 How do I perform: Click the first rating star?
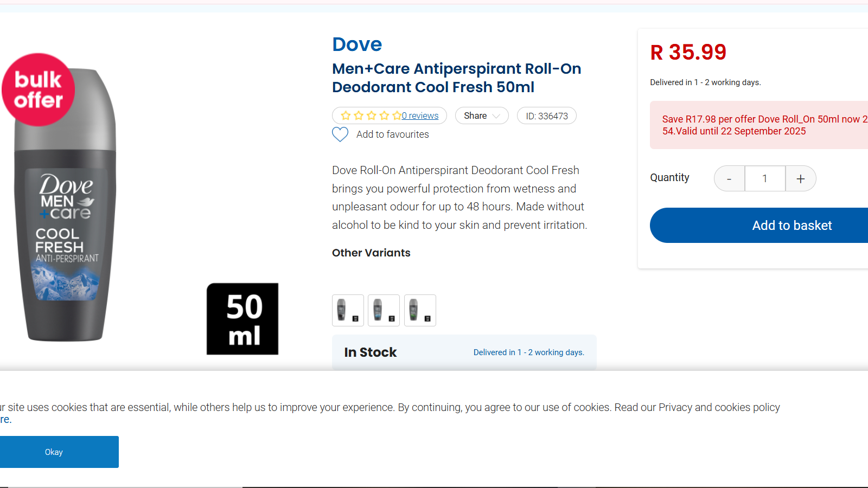click(x=346, y=115)
